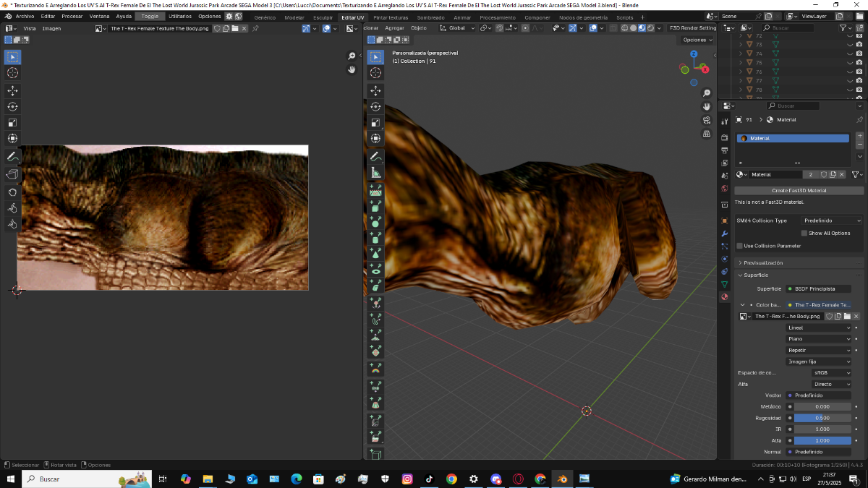This screenshot has width=868, height=488.
Task: Click the pan hand icon in UV editor
Action: [352, 69]
